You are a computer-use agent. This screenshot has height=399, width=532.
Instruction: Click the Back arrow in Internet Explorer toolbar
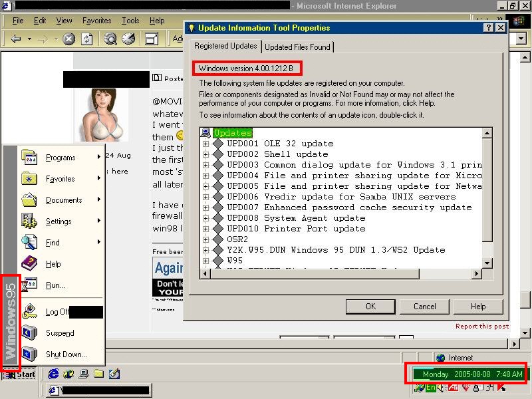15,39
